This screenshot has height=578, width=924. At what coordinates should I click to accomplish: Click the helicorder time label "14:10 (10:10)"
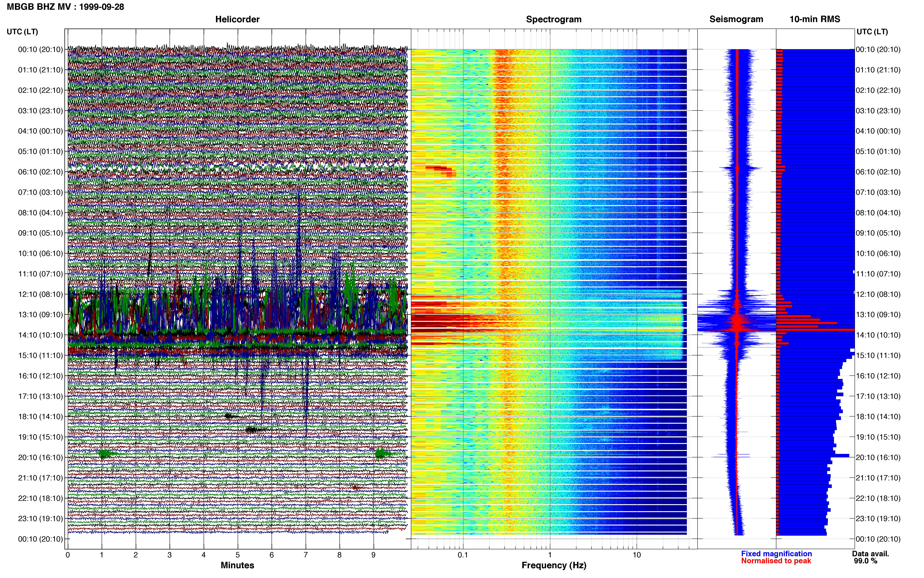pyautogui.click(x=41, y=335)
